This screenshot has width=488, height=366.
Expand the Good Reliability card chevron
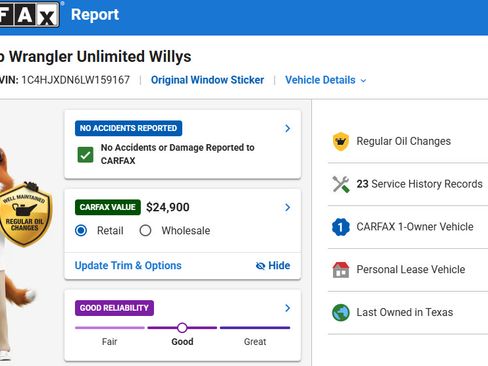click(287, 308)
